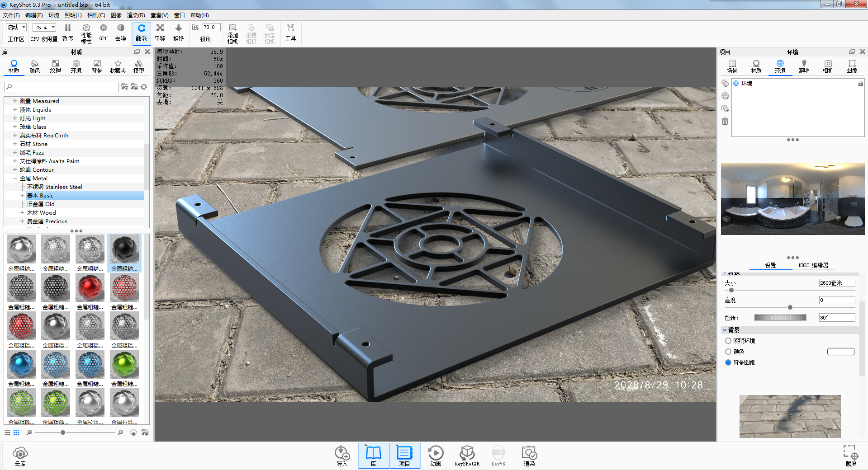Switch to the 图像 image tab
The width and height of the screenshot is (868, 470).
coord(852,66)
